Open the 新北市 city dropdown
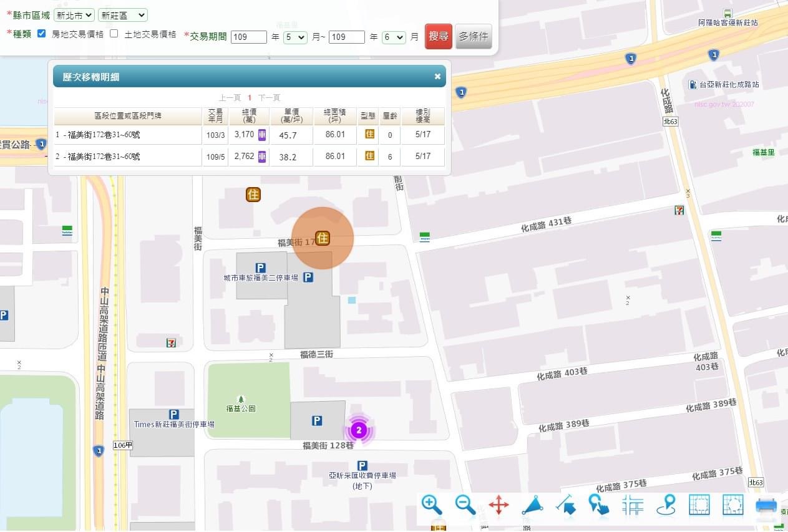788x532 pixels. pos(74,15)
